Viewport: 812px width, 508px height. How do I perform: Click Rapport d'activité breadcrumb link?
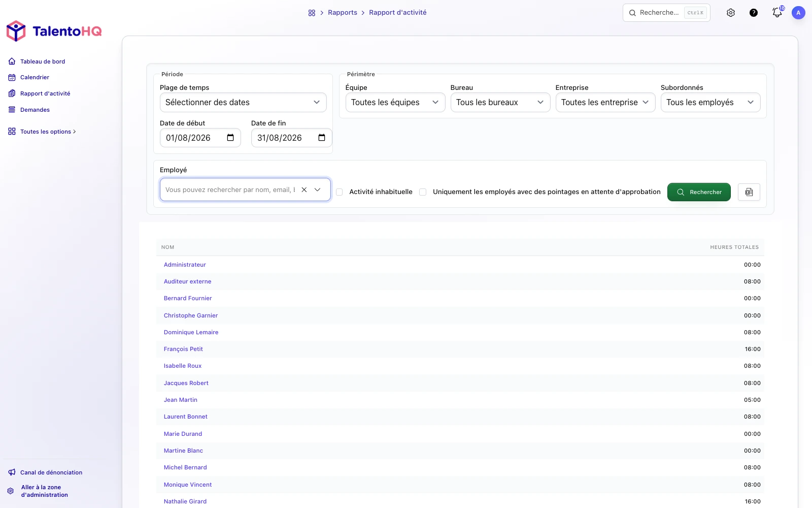(x=398, y=13)
